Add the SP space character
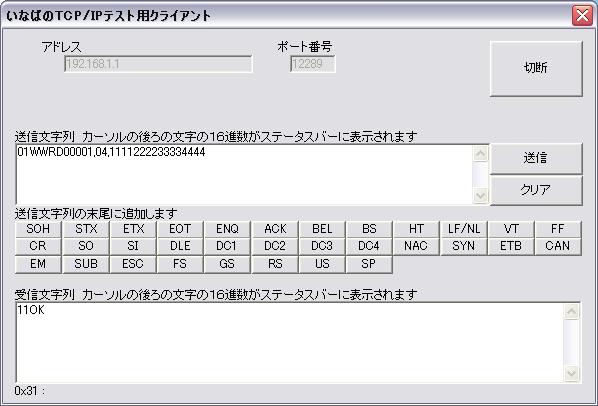This screenshot has width=598, height=406. (369, 264)
